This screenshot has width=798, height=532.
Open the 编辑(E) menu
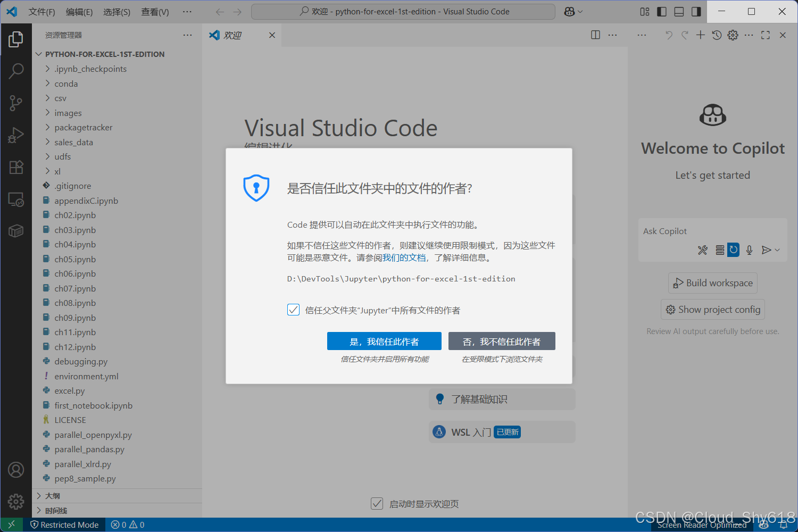click(x=79, y=12)
